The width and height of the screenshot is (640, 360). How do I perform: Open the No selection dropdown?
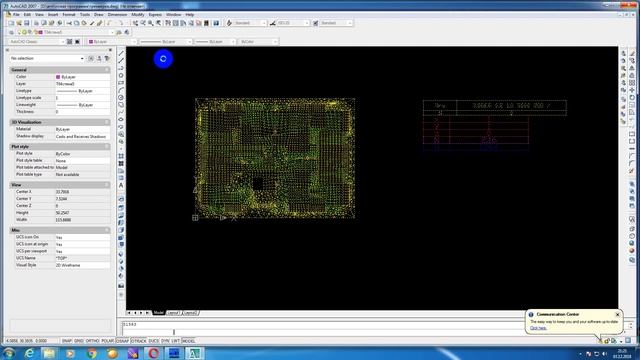click(x=47, y=58)
